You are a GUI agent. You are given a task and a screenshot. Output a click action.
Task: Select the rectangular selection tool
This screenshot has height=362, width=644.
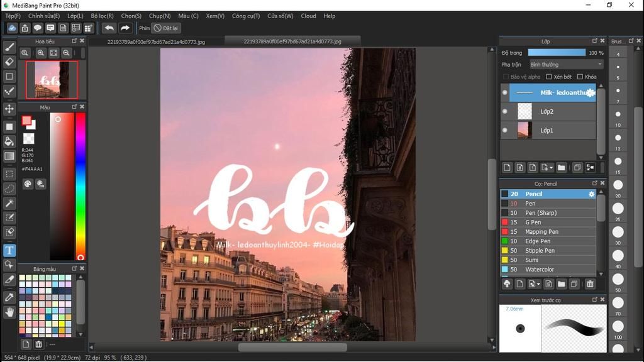[x=9, y=174]
